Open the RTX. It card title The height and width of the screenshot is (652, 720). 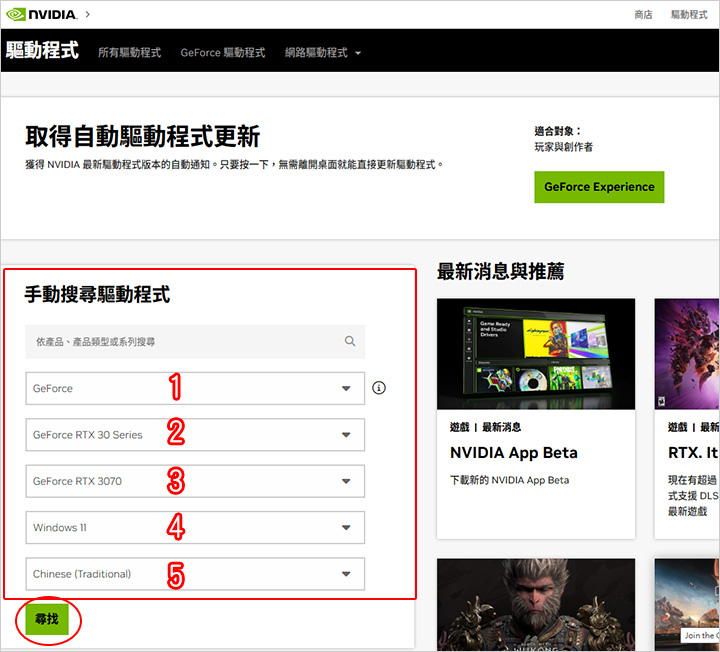click(x=693, y=453)
